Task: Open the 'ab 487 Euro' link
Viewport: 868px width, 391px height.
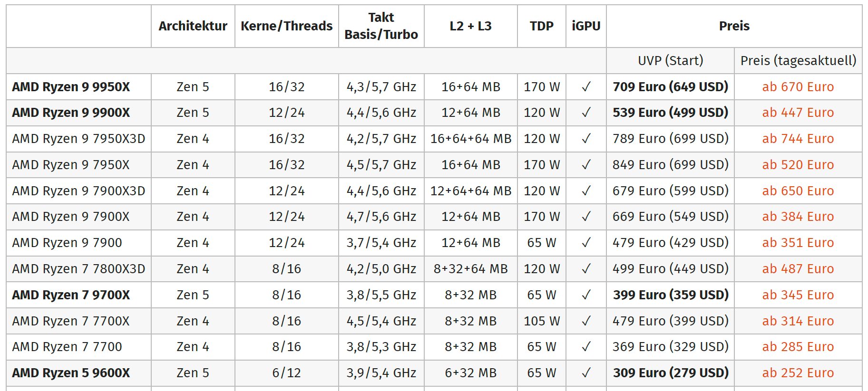Action: [798, 269]
